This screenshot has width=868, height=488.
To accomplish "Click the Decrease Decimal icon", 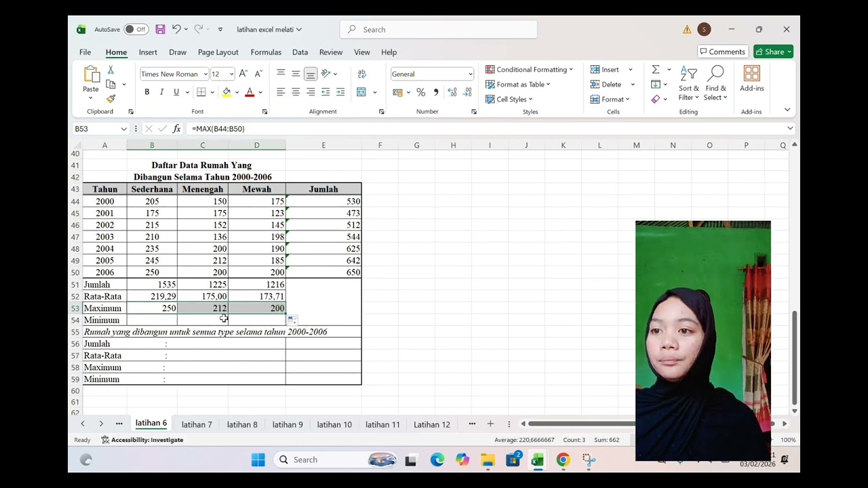I will 469,92.
